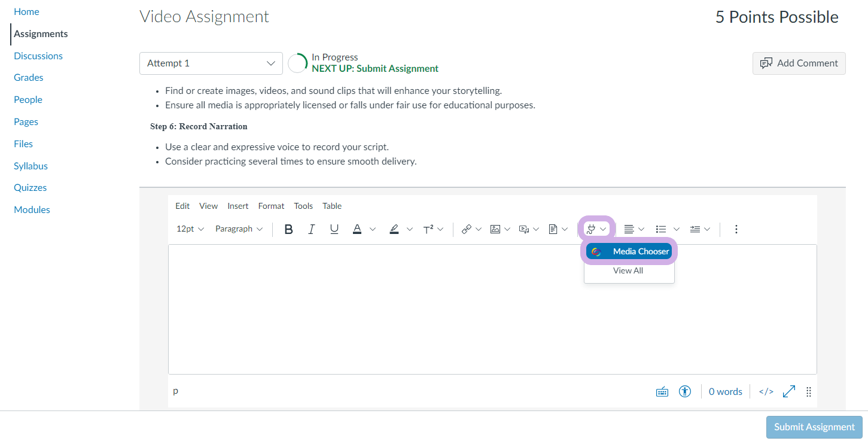Click the insert image icon
The image size is (868, 444).
(495, 229)
